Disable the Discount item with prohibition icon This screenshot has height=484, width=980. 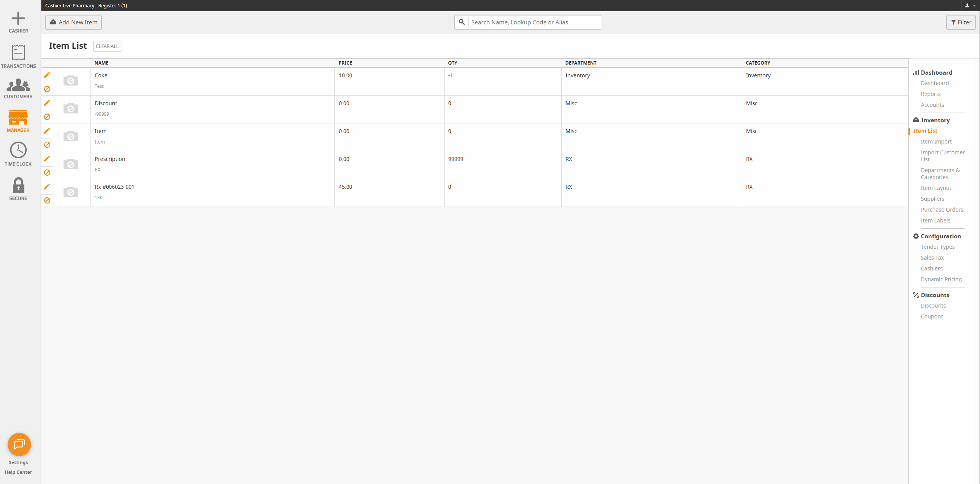pyautogui.click(x=47, y=117)
